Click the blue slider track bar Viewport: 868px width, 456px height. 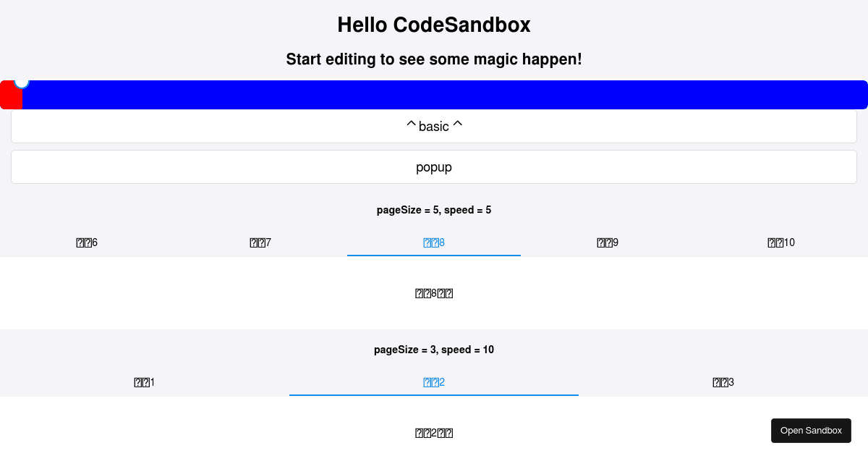point(434,94)
